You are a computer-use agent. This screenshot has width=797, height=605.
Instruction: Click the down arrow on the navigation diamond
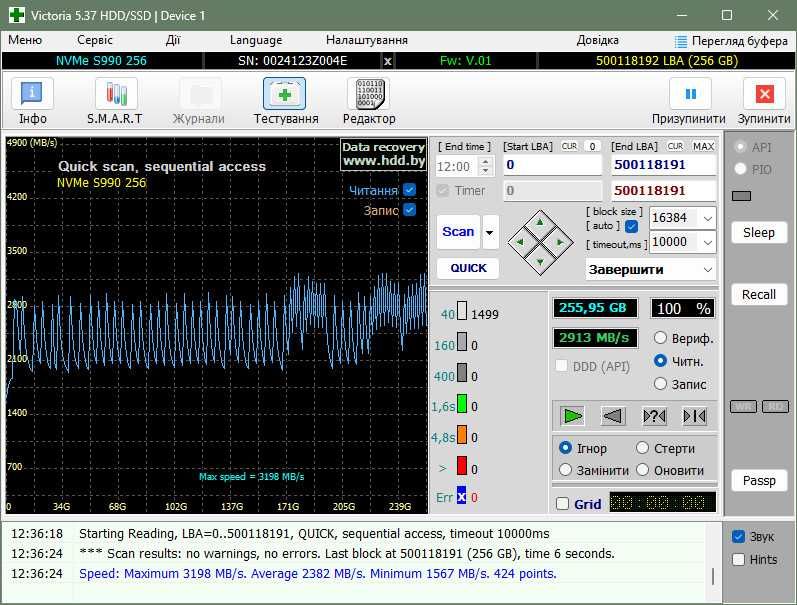tap(540, 262)
